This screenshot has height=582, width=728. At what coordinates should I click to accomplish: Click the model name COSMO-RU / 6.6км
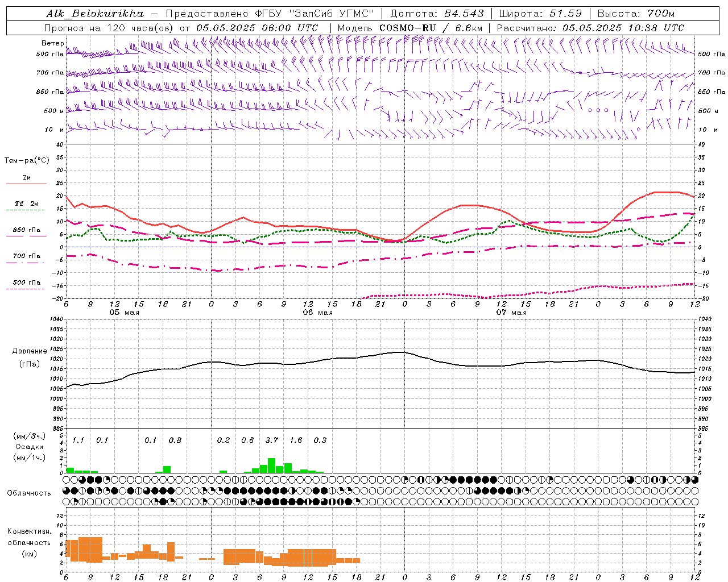[x=431, y=28]
